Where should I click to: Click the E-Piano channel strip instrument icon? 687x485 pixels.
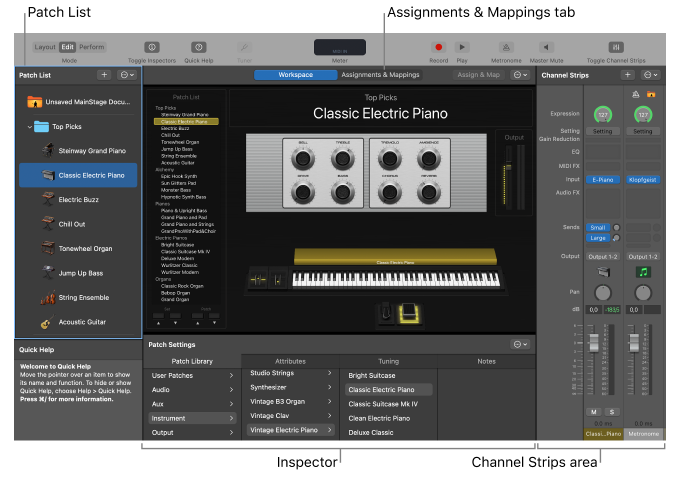click(603, 272)
